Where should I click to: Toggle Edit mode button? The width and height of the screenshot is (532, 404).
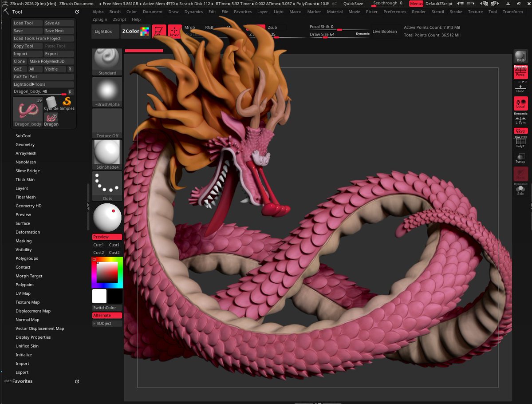point(159,31)
